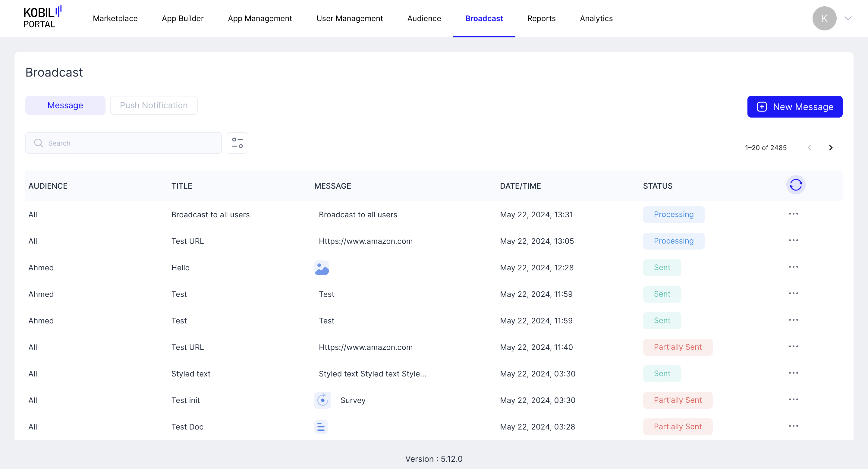
Task: Click the New Message button
Action: pos(794,107)
